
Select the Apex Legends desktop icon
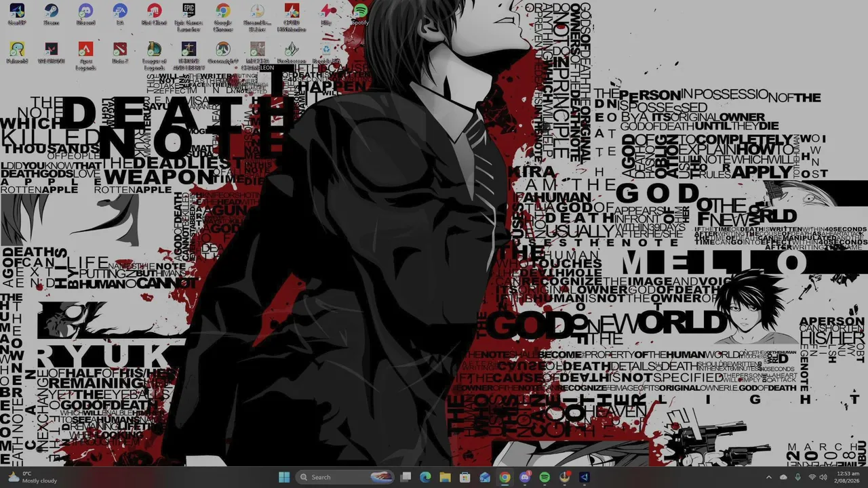tap(85, 56)
